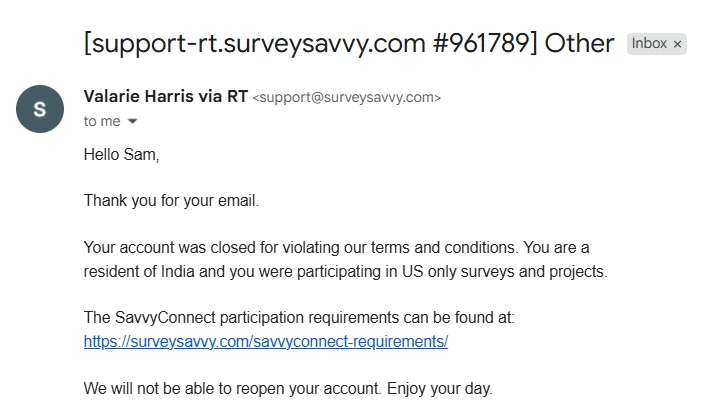Click the sender avatar with letter S

point(40,109)
